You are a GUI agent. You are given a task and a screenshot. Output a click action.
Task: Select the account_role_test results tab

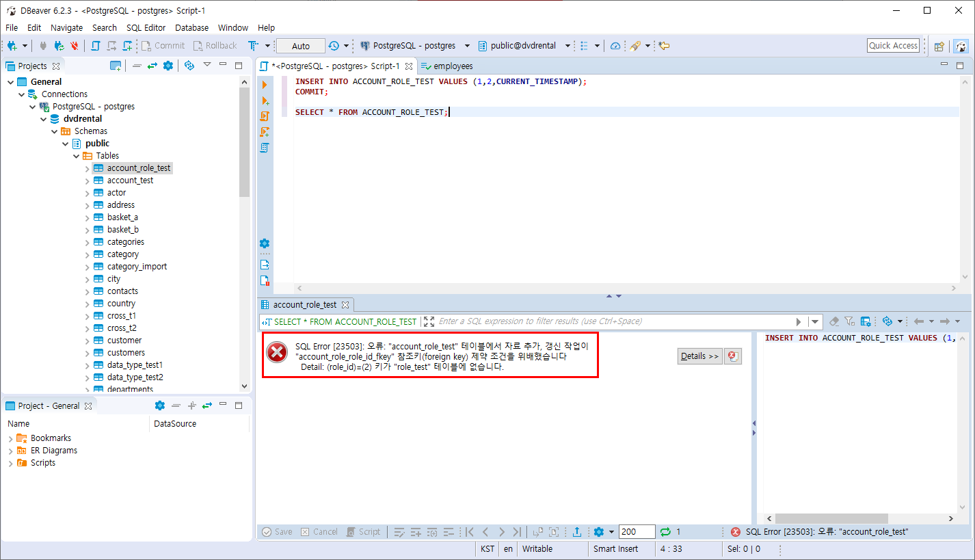click(x=305, y=305)
